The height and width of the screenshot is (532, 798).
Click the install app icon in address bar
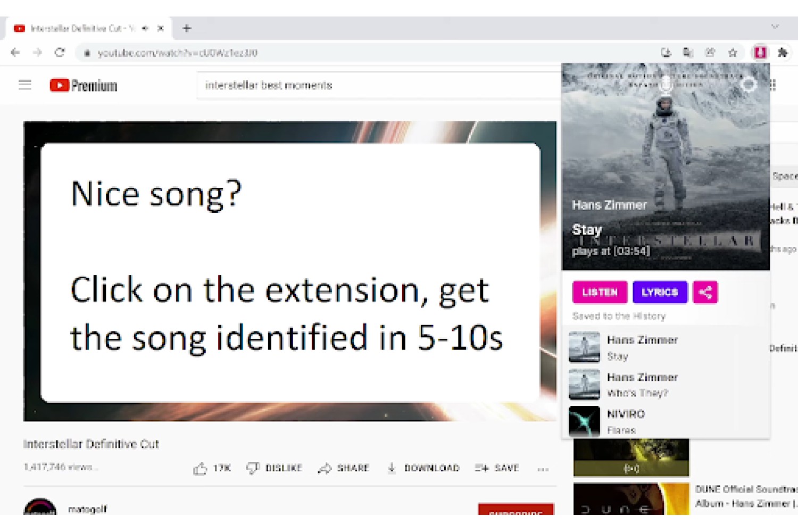[x=666, y=53]
